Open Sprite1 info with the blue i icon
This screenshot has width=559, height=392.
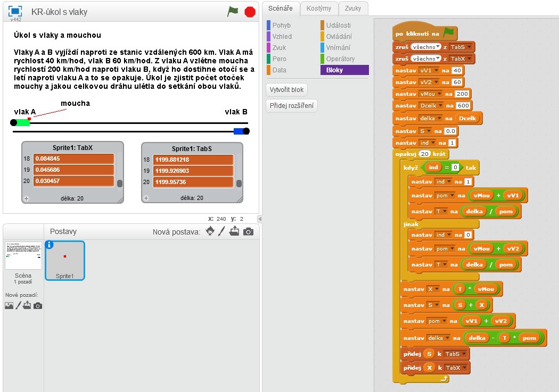(x=50, y=245)
